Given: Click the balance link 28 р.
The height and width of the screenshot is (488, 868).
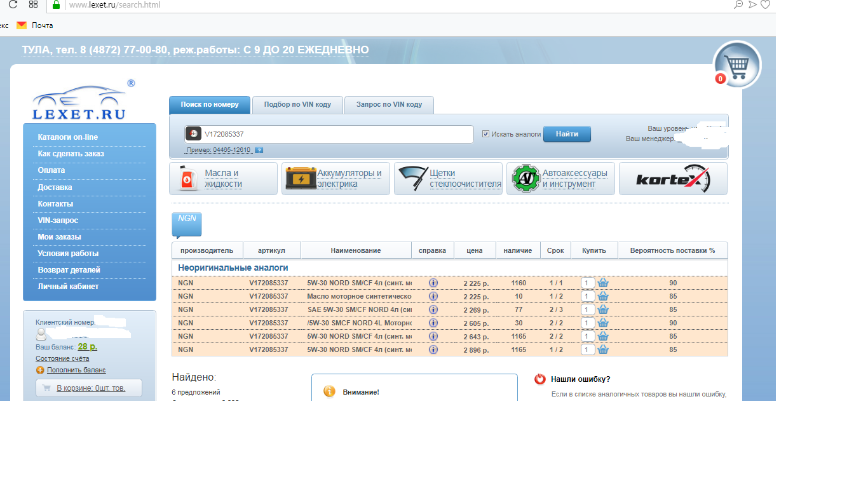Looking at the screenshot, I should tap(88, 347).
